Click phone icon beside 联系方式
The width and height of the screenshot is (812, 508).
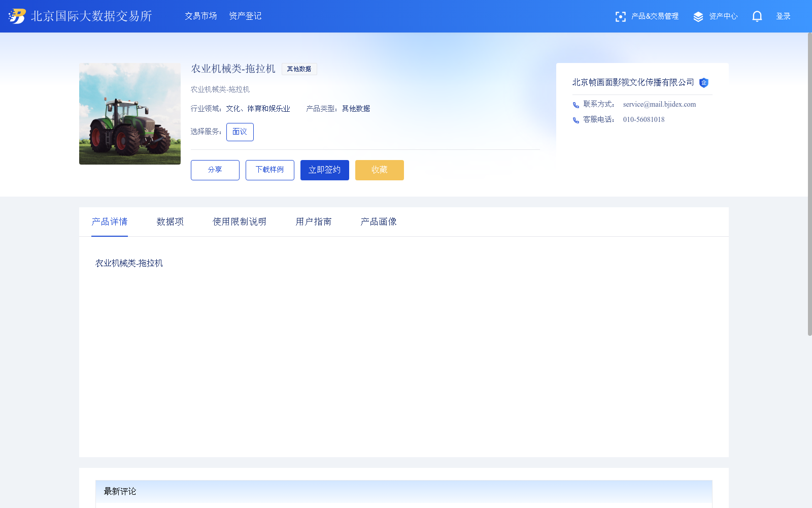click(x=576, y=105)
